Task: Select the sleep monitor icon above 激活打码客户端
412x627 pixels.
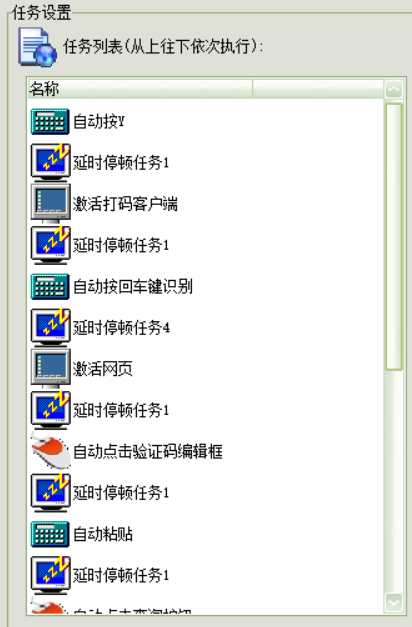Action: [x=50, y=163]
